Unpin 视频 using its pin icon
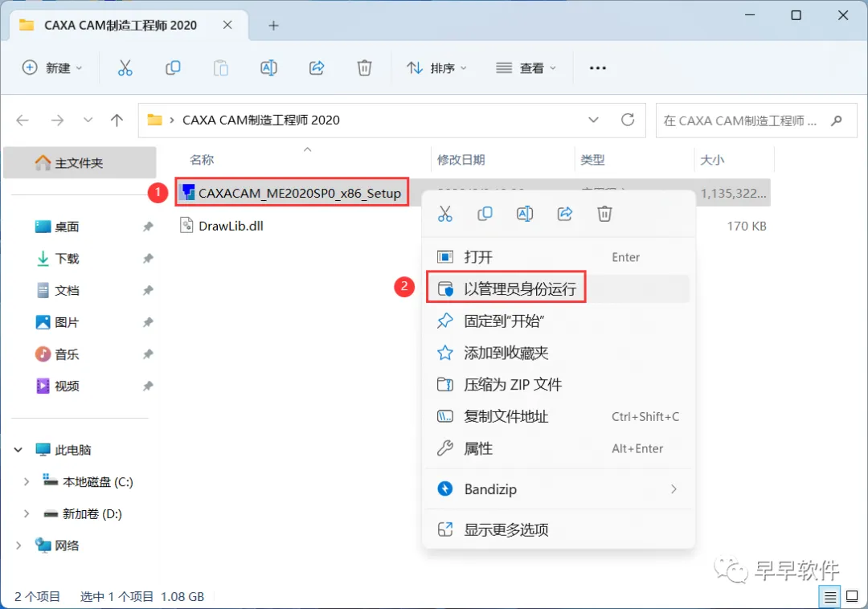 148,386
